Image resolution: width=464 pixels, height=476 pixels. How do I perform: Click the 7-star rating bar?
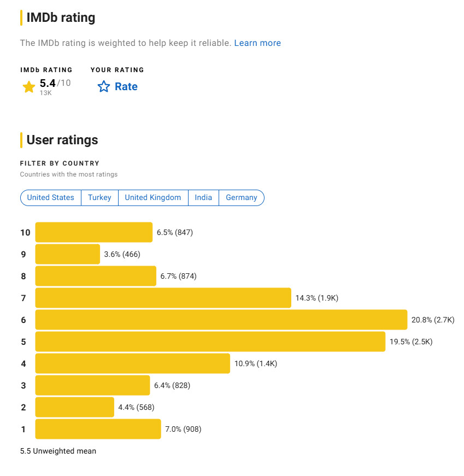(163, 298)
